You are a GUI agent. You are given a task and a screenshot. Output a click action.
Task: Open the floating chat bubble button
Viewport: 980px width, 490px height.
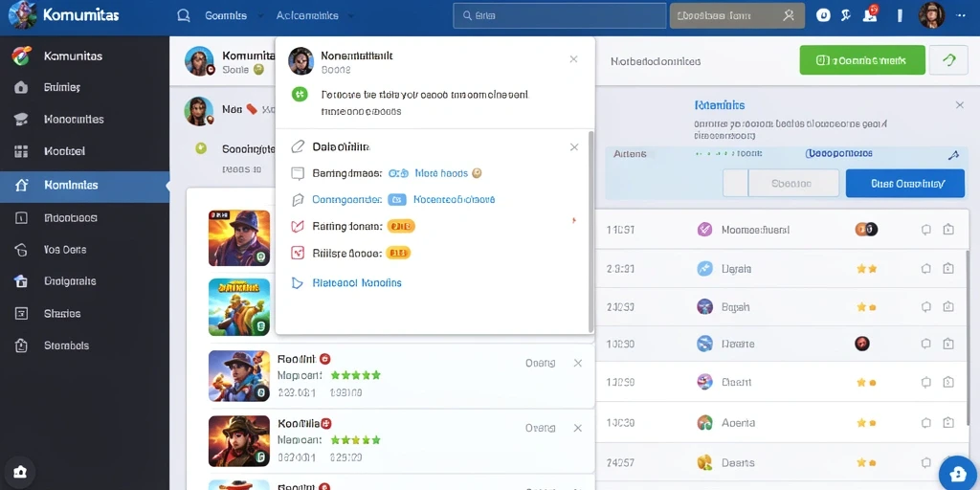(x=957, y=473)
